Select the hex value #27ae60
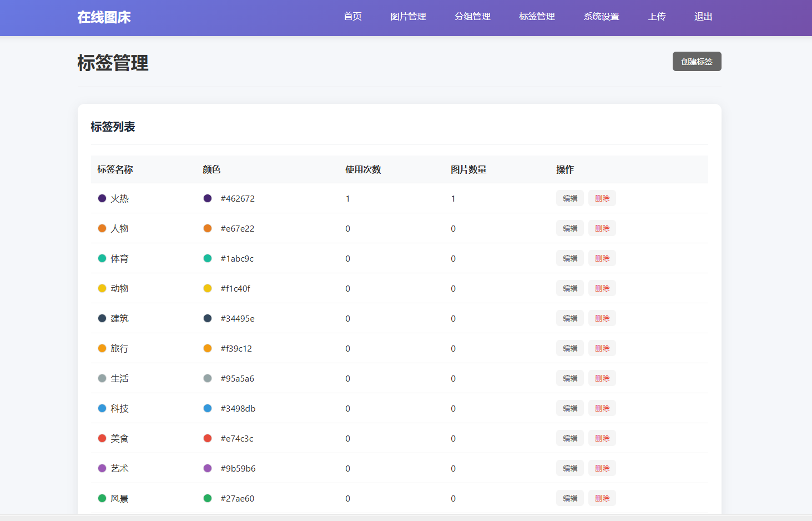 [x=238, y=498]
